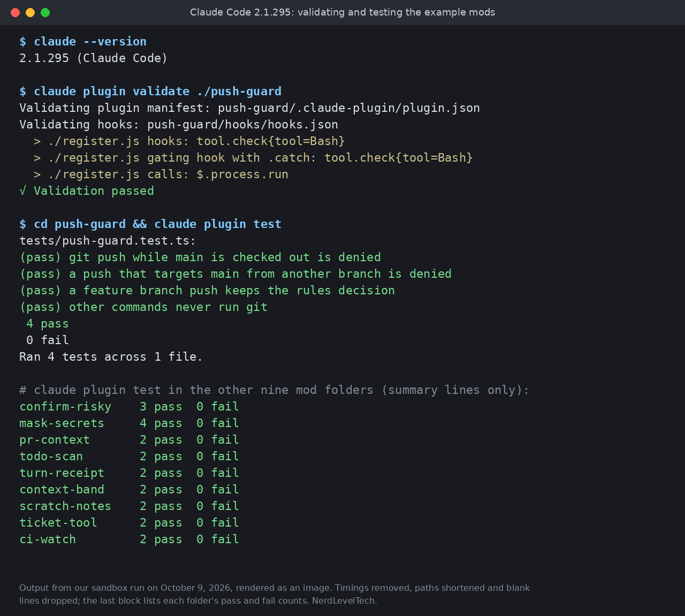Click the green zoom window button

[x=45, y=12]
